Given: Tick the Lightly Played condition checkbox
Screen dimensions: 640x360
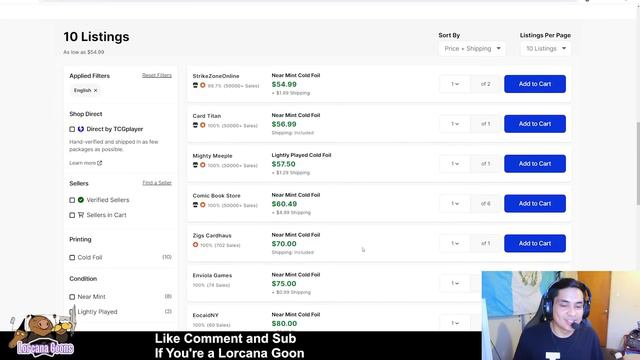Looking at the screenshot, I should pos(72,312).
